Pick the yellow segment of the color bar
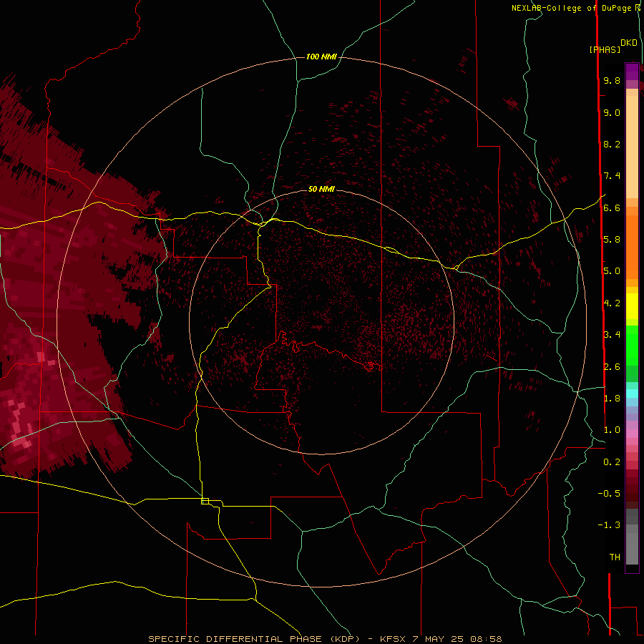Image resolution: width=644 pixels, height=644 pixels. 632,306
